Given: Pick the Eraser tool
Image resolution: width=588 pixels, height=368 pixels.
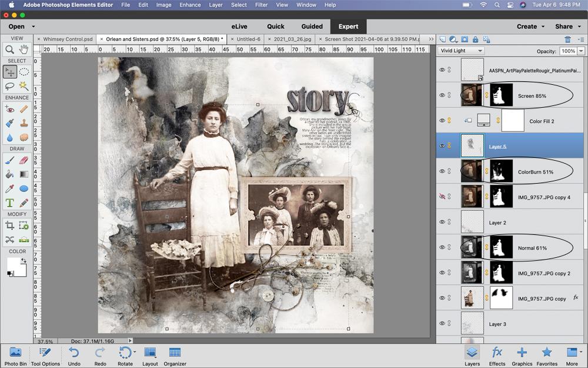Looking at the screenshot, I should tap(24, 160).
